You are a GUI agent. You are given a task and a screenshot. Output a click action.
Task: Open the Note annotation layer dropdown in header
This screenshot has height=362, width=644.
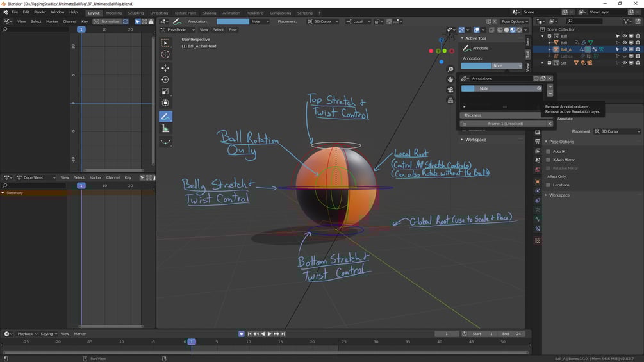[x=260, y=21]
